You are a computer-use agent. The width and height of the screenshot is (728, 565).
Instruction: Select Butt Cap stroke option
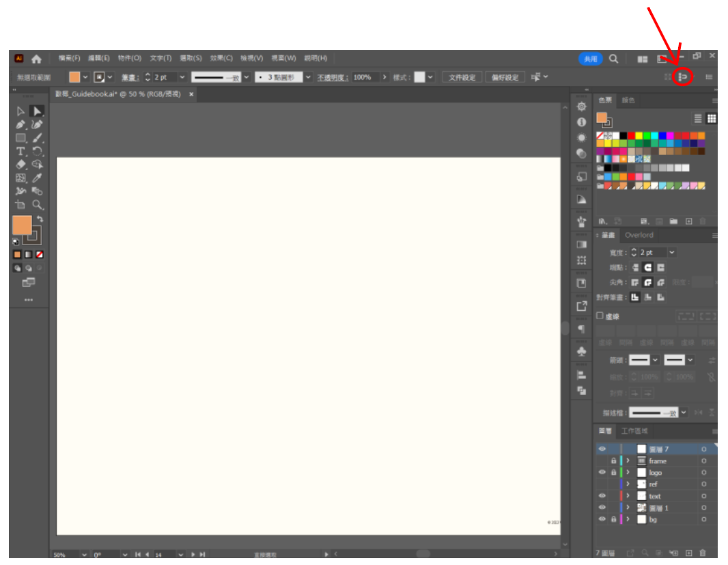(635, 267)
